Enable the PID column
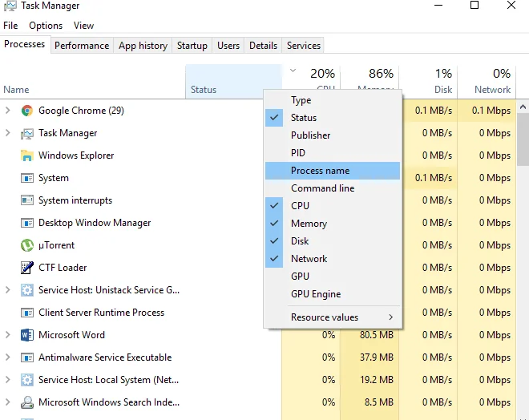Screen dimensions: 529x420 pyautogui.click(x=333, y=153)
